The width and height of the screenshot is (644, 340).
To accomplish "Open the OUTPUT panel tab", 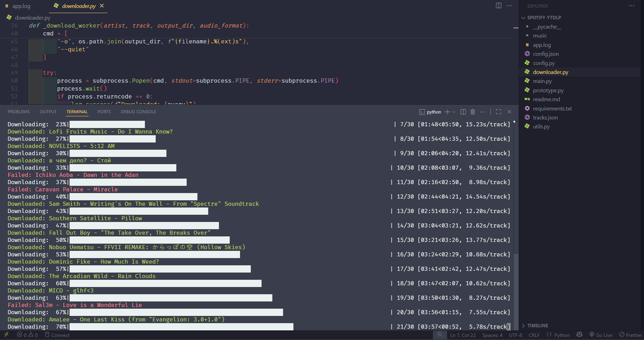I will (x=48, y=112).
